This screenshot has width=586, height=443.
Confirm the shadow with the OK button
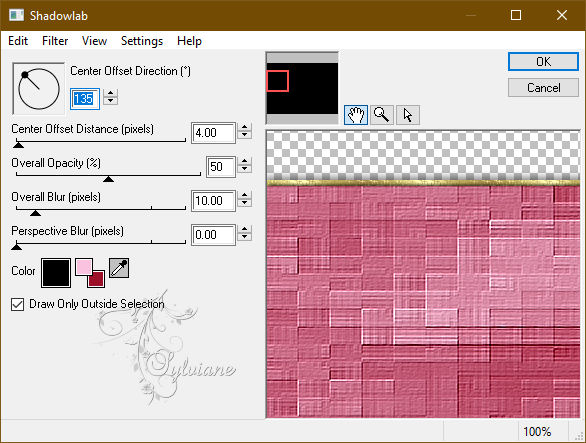tap(543, 62)
